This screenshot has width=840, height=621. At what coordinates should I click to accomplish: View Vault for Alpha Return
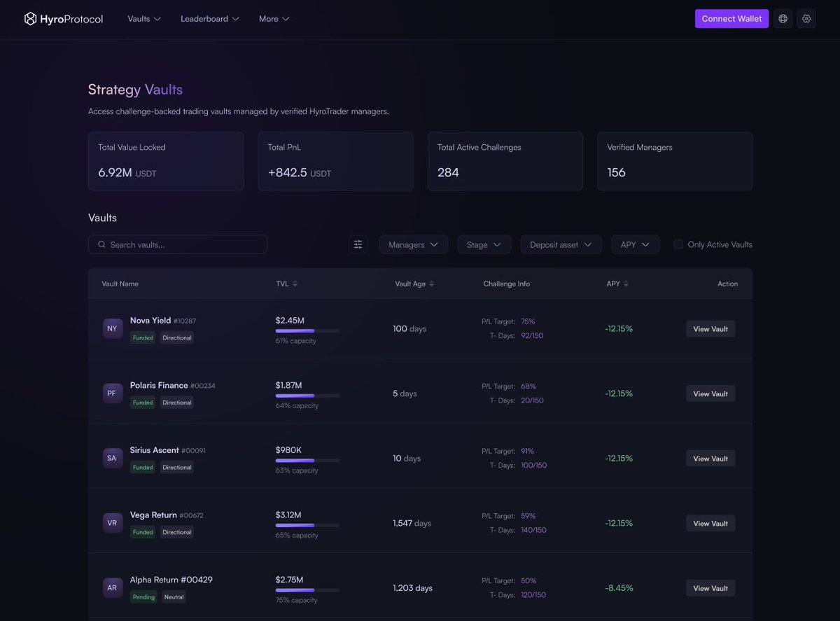tap(710, 588)
